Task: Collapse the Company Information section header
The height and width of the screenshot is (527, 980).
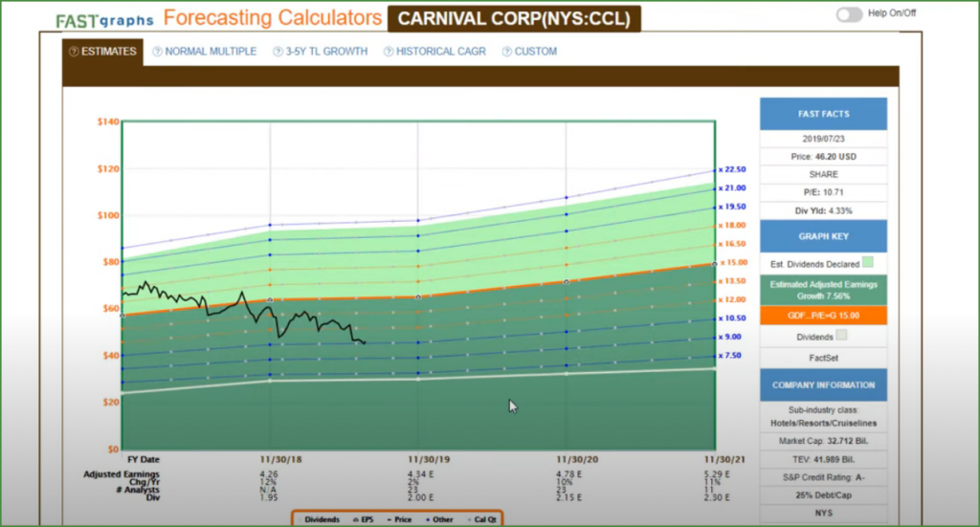Action: pos(823,384)
